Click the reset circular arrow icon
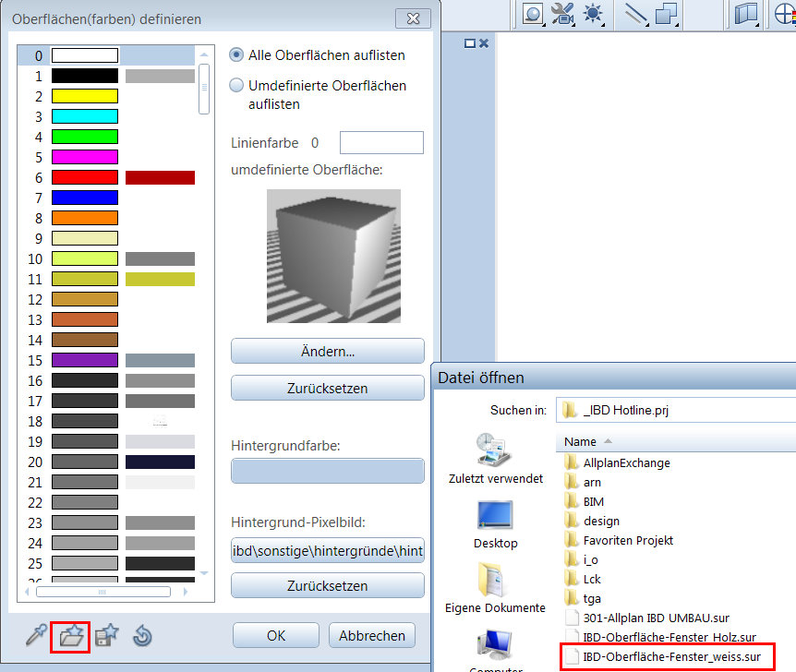 tap(142, 636)
